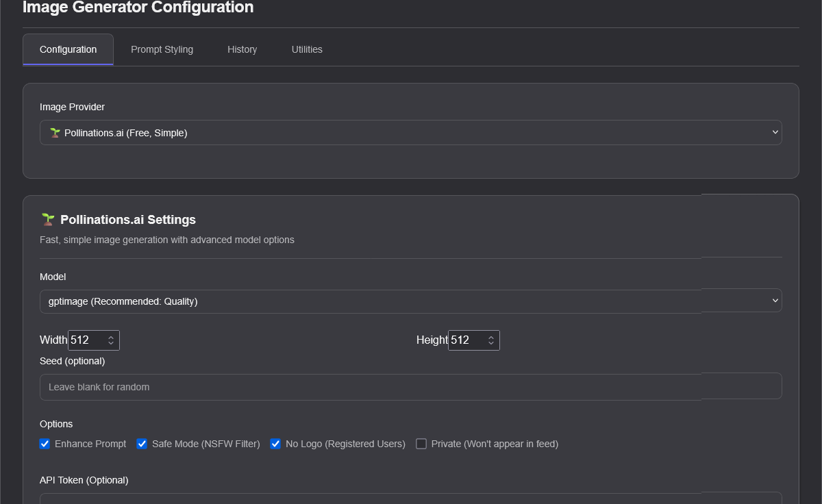Switch to the Prompt Styling tab
822x504 pixels.
(x=162, y=49)
